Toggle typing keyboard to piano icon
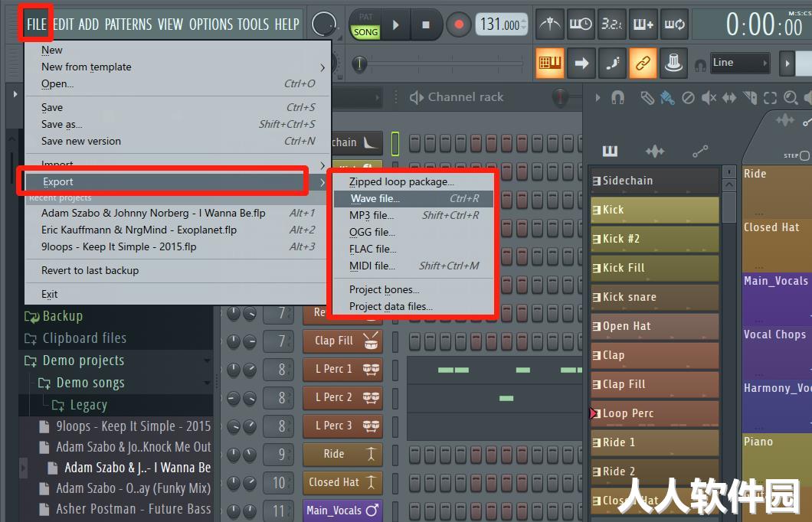This screenshot has height=522, width=812. click(549, 63)
